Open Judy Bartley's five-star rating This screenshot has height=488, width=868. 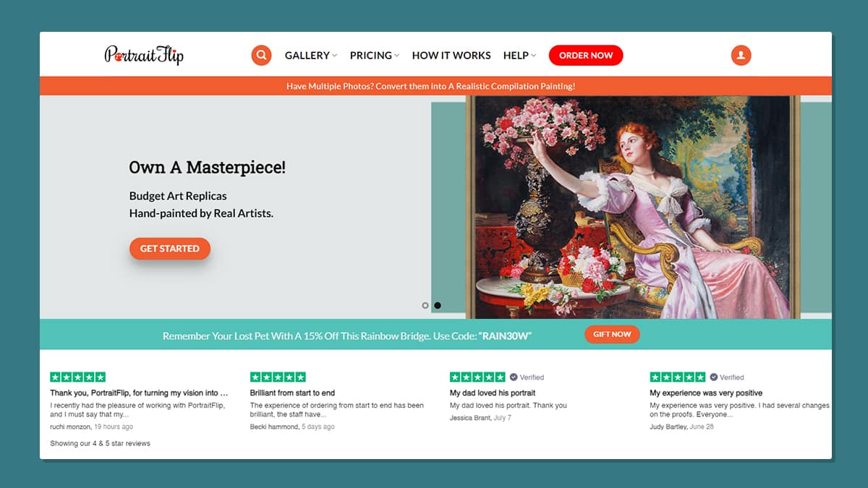click(x=678, y=377)
